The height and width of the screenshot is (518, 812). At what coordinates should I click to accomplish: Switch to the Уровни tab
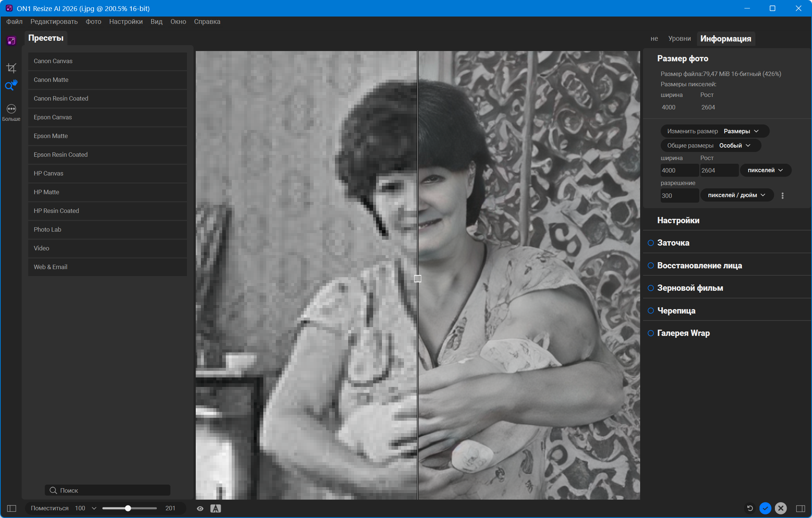coord(679,39)
